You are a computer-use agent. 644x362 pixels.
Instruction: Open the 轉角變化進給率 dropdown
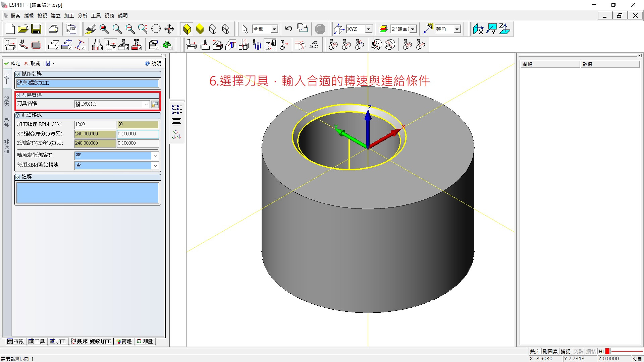(155, 156)
